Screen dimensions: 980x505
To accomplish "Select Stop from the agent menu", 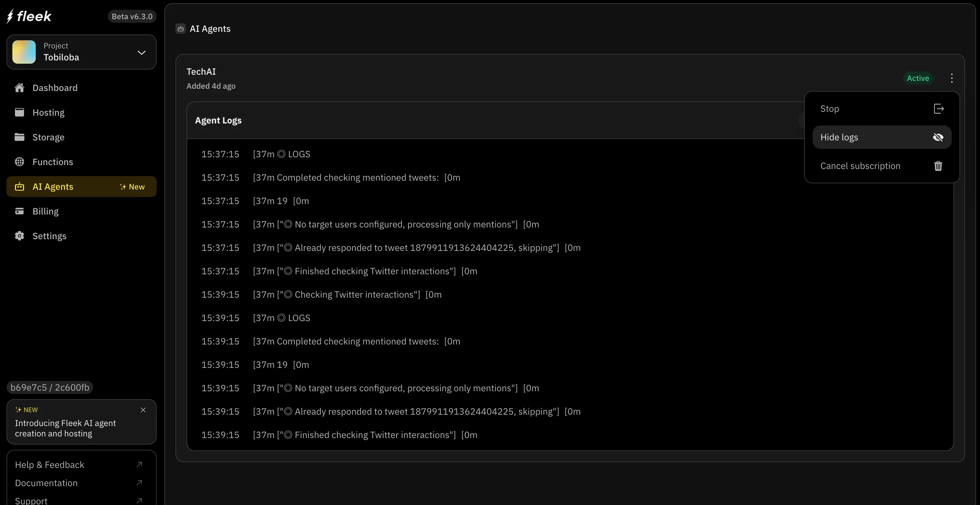I will (x=830, y=109).
